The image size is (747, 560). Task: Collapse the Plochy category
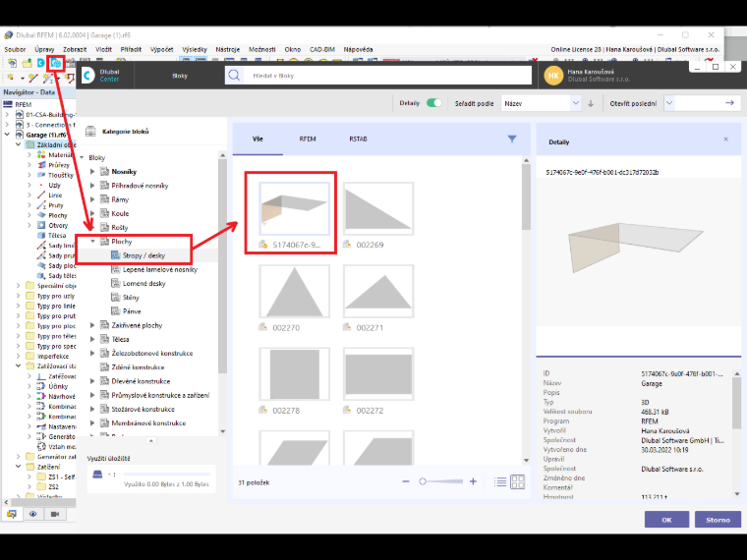tap(93, 242)
